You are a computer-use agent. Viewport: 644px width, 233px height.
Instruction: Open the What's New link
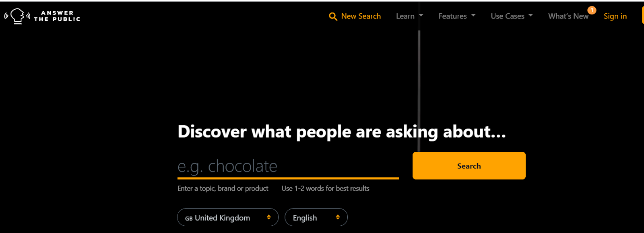pos(568,16)
